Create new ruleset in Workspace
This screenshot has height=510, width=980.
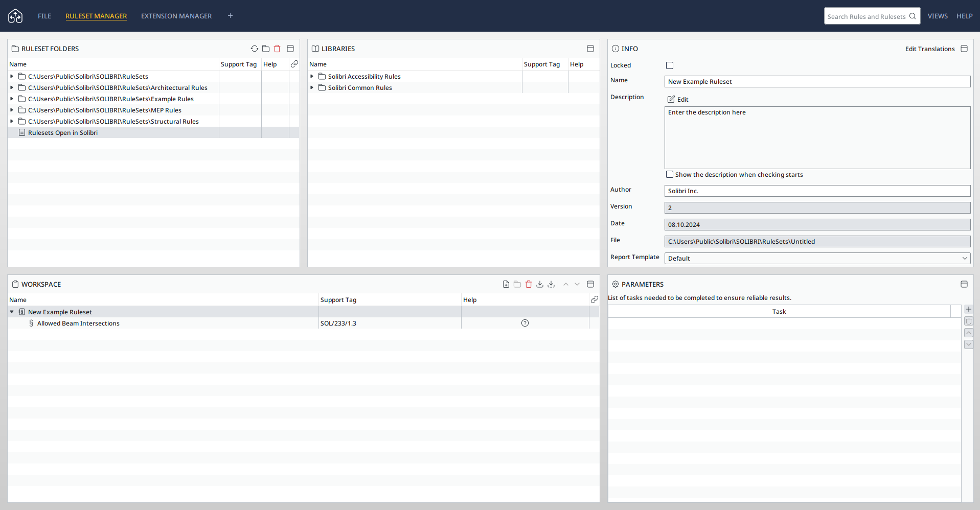[x=506, y=284]
